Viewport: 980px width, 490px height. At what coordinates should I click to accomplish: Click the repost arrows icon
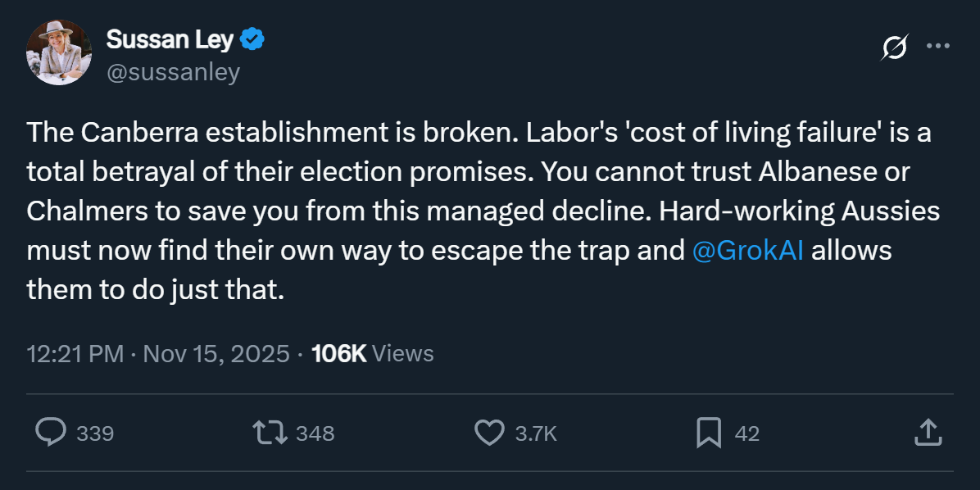(270, 433)
